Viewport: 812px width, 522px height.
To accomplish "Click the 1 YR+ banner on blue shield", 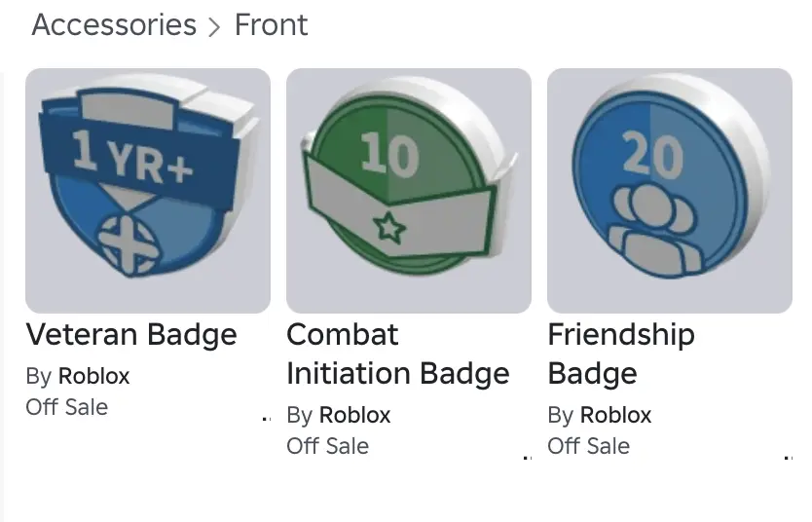I will click(x=132, y=156).
